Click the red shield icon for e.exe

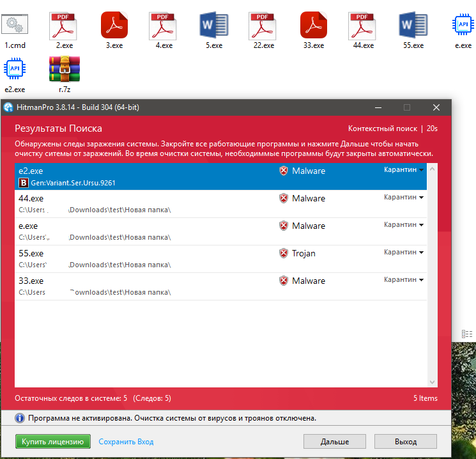click(x=284, y=226)
